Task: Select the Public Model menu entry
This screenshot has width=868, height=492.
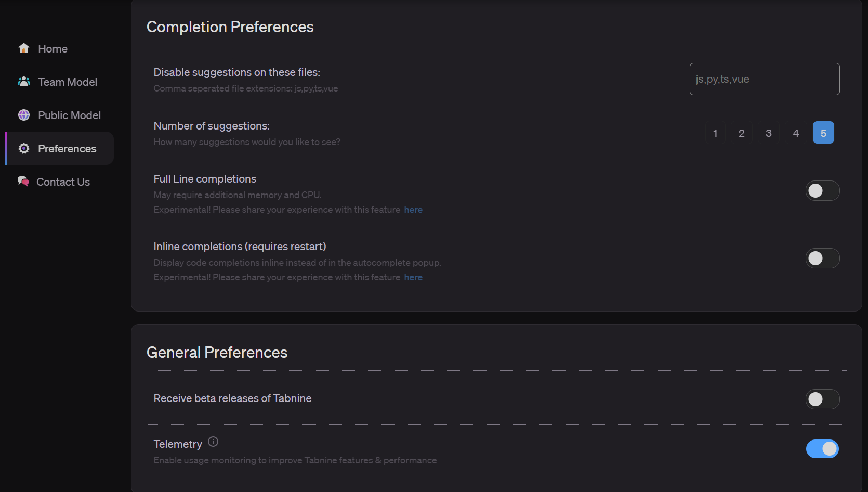Action: [x=69, y=115]
